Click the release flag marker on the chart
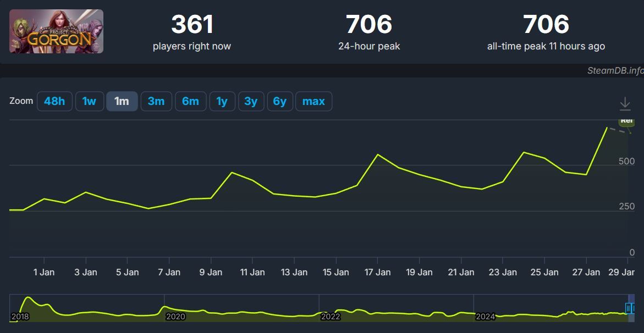 pos(626,121)
